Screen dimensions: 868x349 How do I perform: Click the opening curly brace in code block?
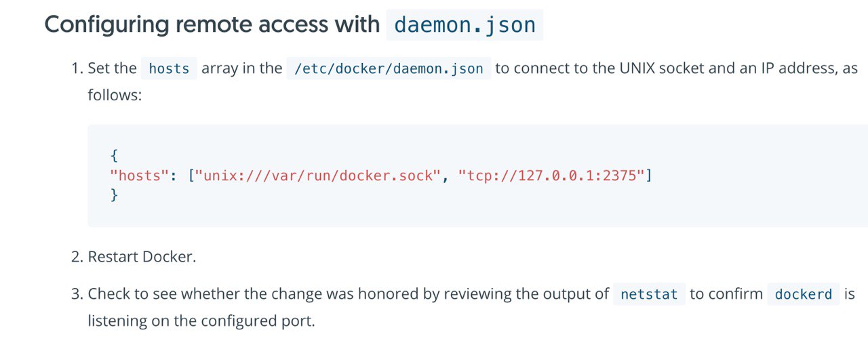click(113, 157)
